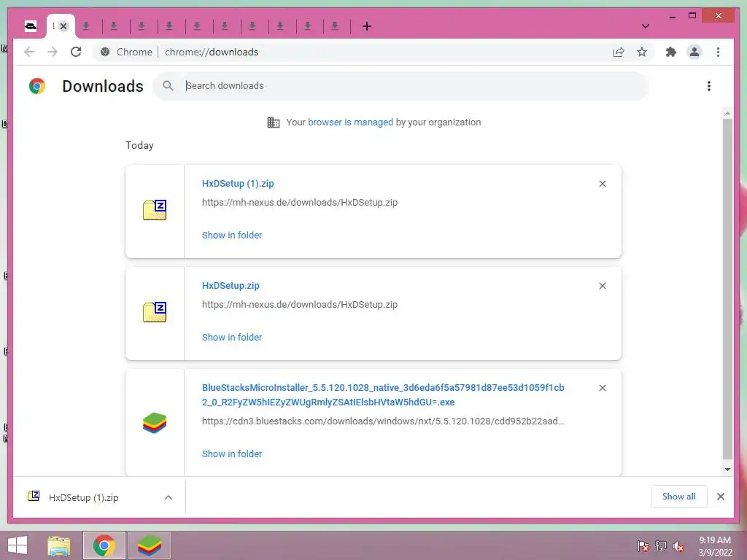Open Downloads page more actions menu
The image size is (747, 560).
click(709, 86)
